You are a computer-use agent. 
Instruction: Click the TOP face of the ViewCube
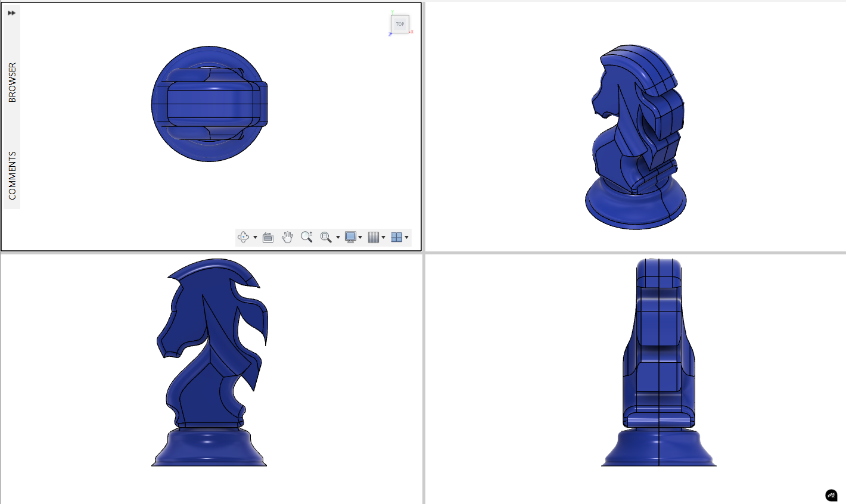[400, 24]
